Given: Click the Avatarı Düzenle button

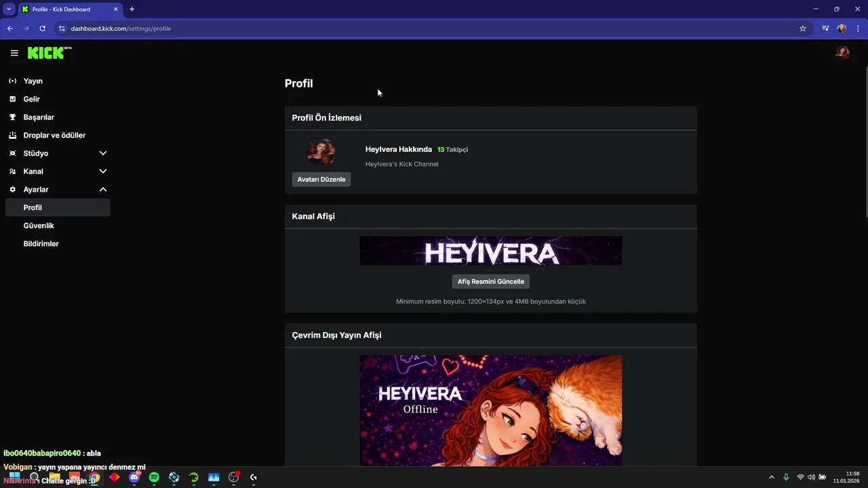Looking at the screenshot, I should coord(321,180).
